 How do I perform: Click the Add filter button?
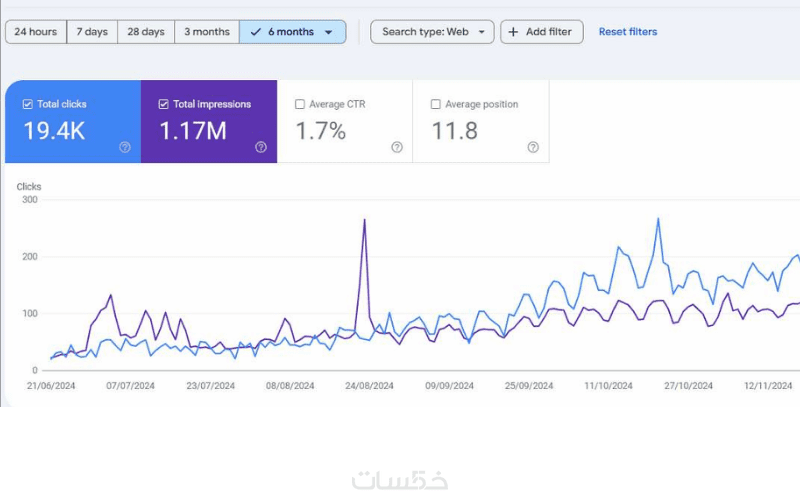542,32
